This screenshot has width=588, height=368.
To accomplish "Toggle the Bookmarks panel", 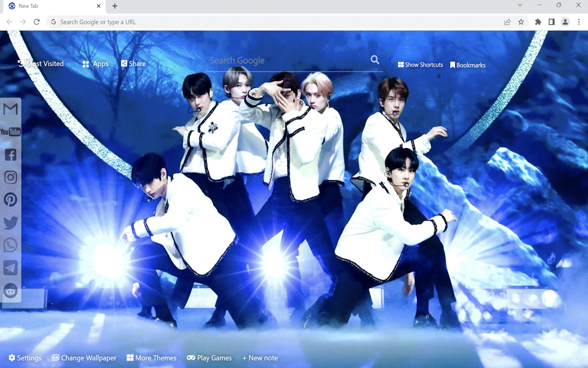I will 468,64.
